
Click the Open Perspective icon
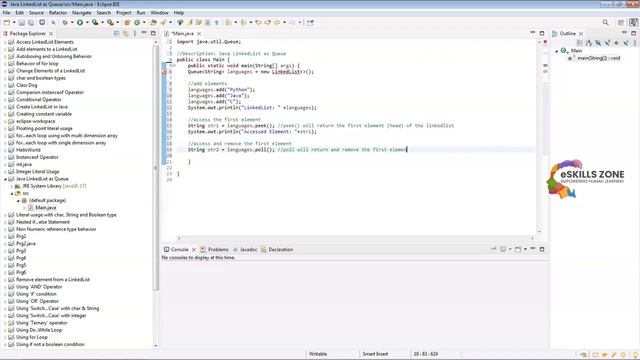pos(621,23)
